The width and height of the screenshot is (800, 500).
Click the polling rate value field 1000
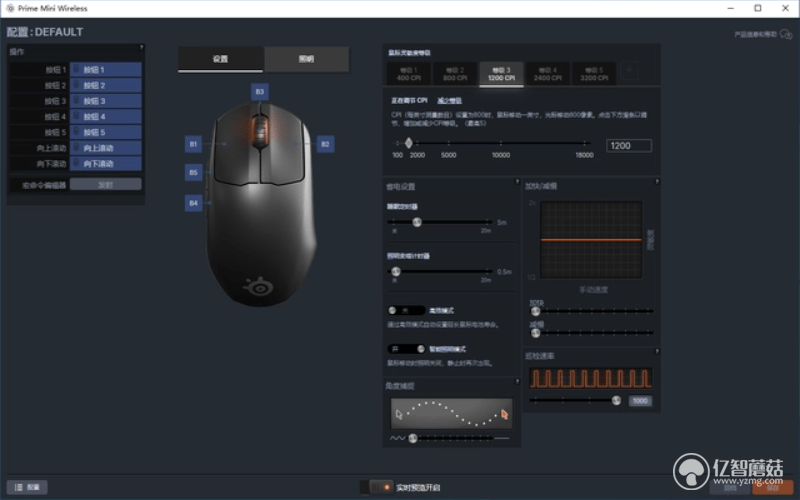click(x=640, y=401)
